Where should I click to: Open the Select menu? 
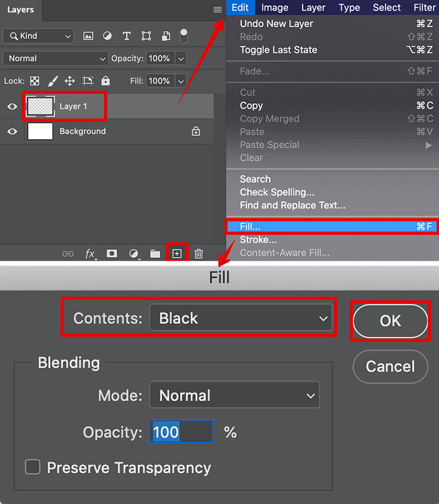click(x=386, y=7)
